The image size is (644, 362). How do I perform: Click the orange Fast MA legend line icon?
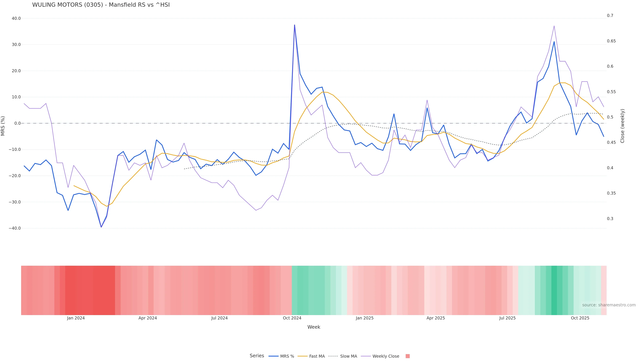tap(303, 356)
